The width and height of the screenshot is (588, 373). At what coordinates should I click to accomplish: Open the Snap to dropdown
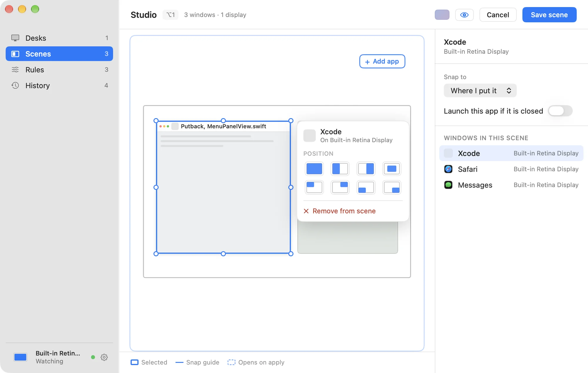click(480, 91)
